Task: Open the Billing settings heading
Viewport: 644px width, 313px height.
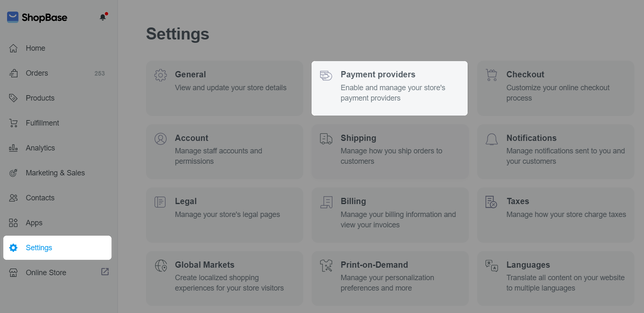Action: (353, 201)
